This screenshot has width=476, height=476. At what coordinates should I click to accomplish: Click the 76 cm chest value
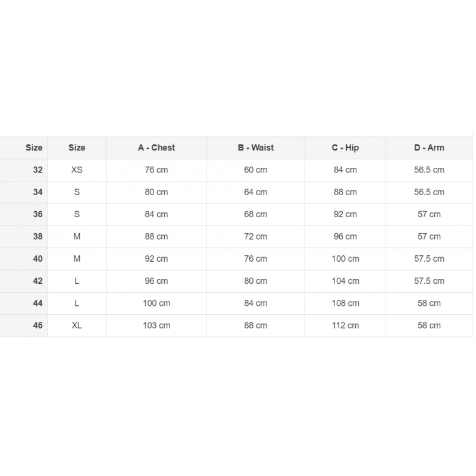pos(156,170)
